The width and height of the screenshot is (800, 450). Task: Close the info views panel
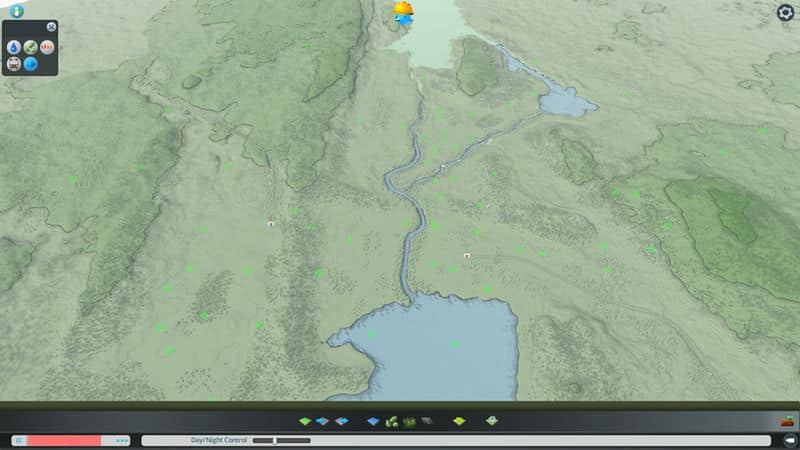click(51, 27)
